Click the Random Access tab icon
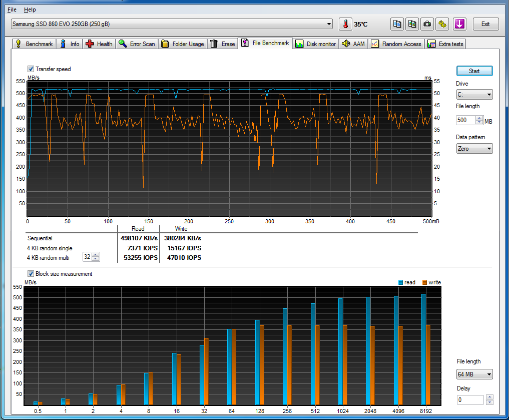 click(x=374, y=44)
